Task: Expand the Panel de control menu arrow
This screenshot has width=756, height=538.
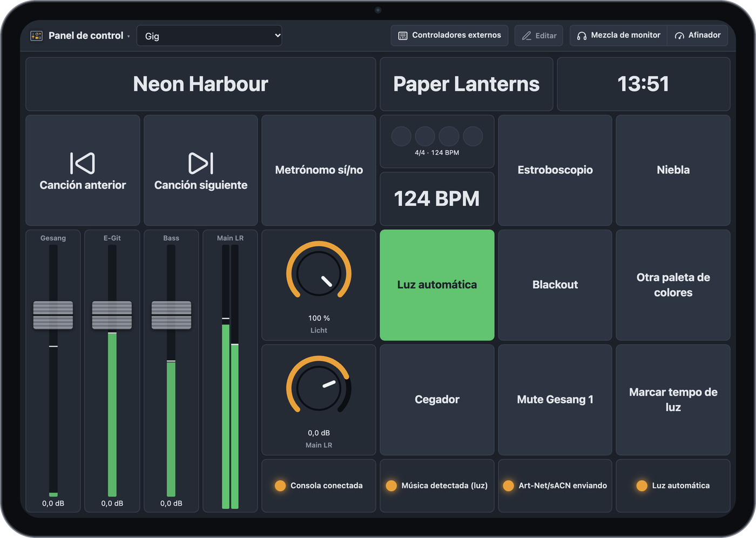Action: point(129,36)
